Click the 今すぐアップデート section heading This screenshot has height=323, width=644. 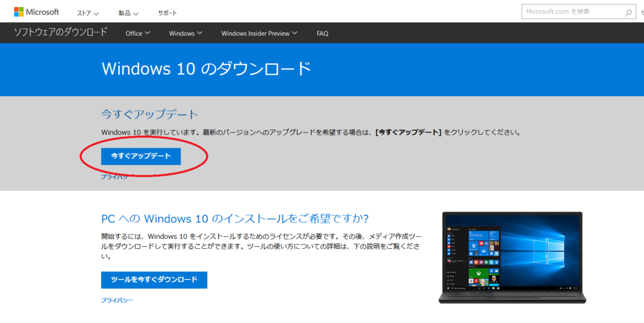click(x=150, y=114)
